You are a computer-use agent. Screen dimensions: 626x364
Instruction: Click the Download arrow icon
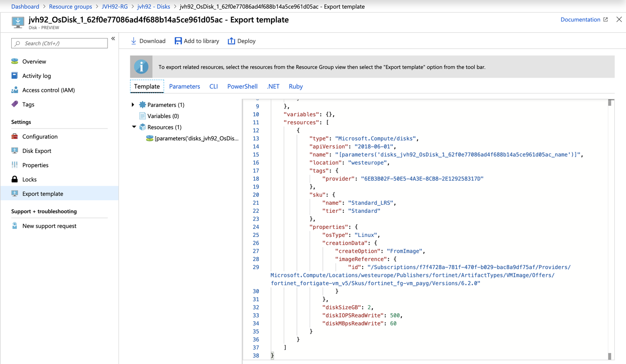tap(133, 41)
